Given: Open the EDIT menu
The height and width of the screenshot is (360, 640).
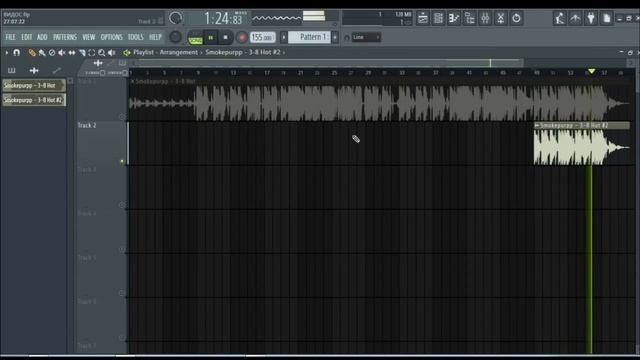Looking at the screenshot, I should 27,37.
